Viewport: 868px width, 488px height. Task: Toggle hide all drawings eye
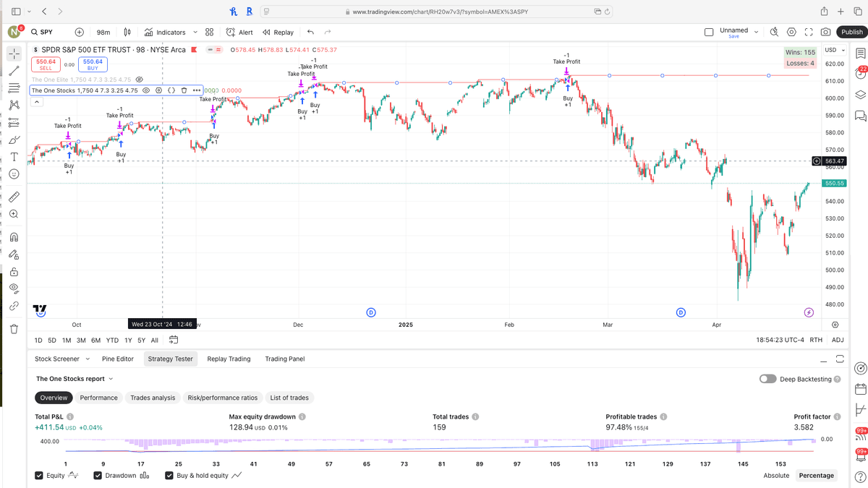click(14, 288)
